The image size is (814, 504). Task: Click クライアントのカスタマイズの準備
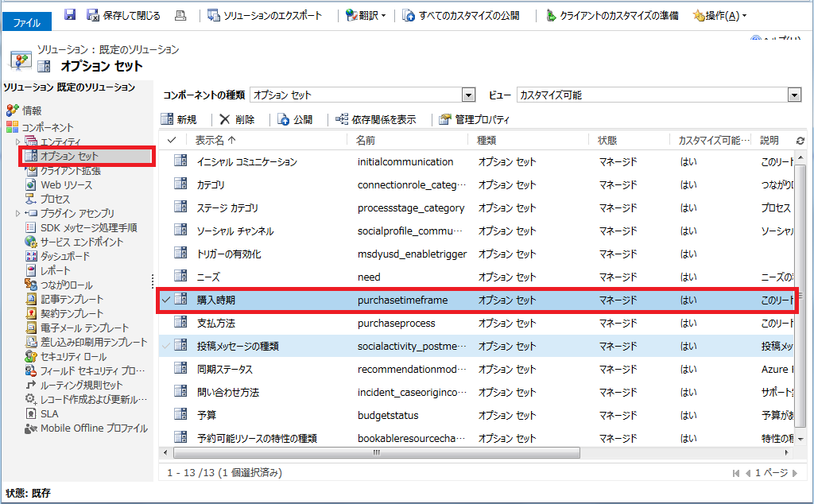click(x=612, y=16)
